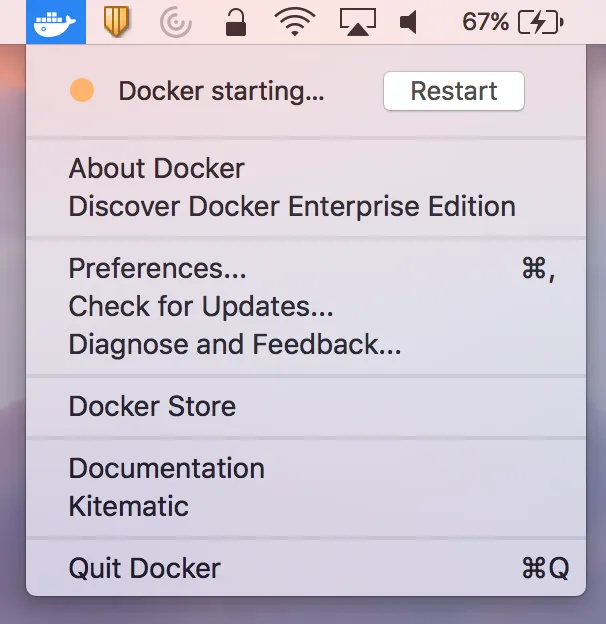
Task: Click the Docker starting... status text
Action: pos(221,91)
